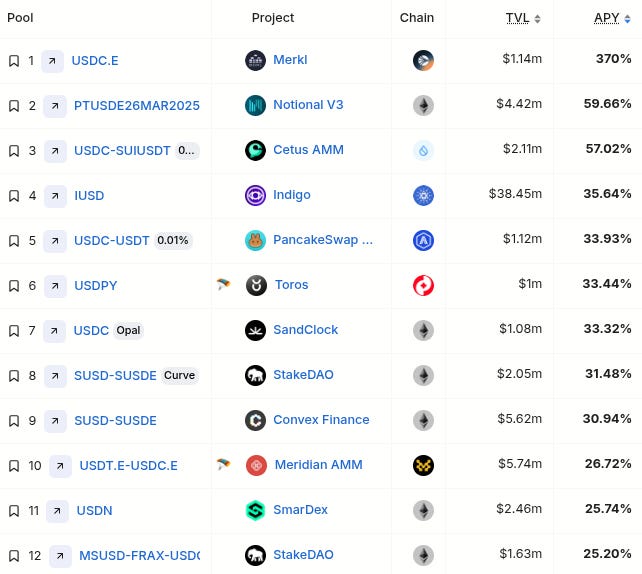Open the Meridian AMM project page

tap(319, 466)
